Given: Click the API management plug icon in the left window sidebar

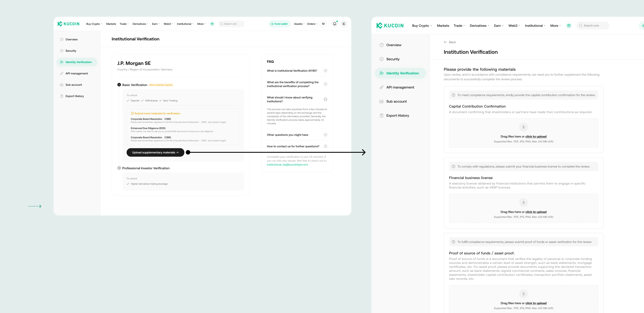Looking at the screenshot, I should pyautogui.click(x=62, y=73).
